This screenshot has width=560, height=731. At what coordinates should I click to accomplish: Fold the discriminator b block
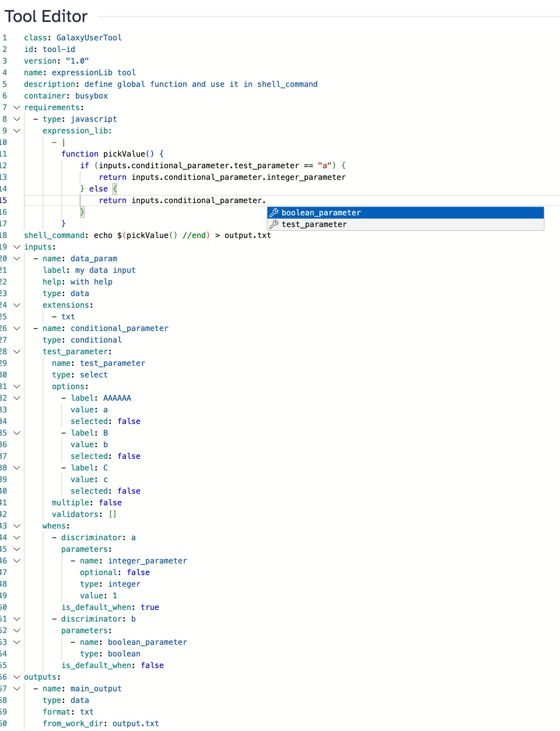click(x=17, y=619)
